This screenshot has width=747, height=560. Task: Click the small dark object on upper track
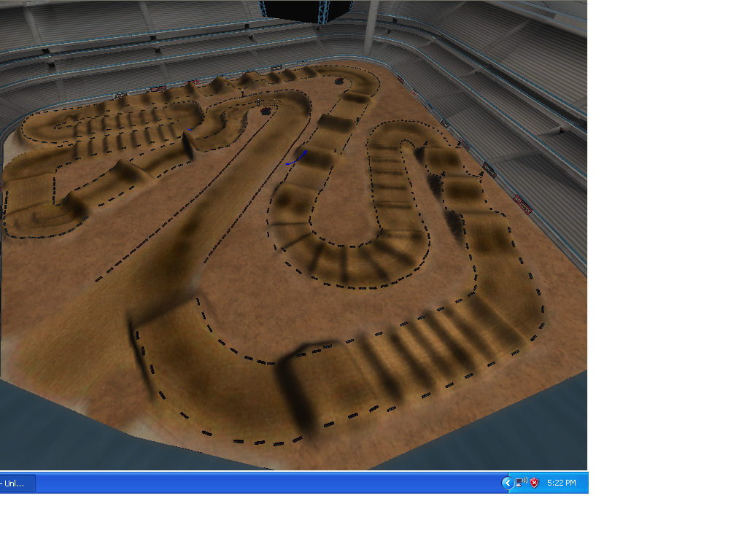click(266, 109)
